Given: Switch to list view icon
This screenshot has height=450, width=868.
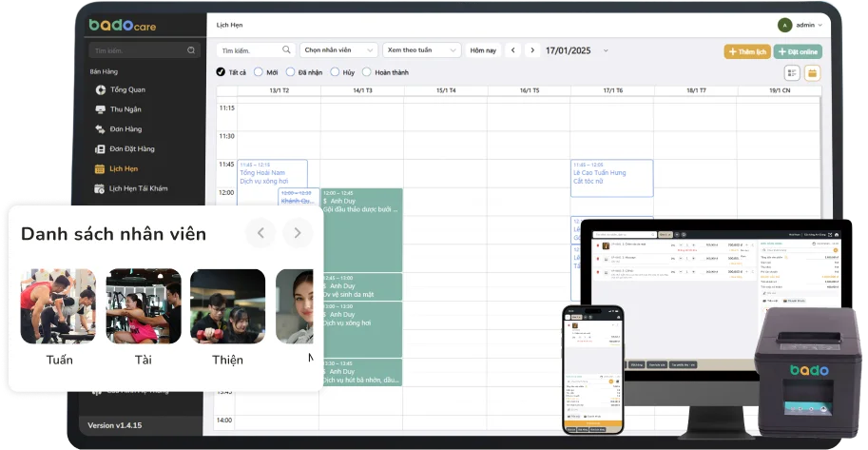Looking at the screenshot, I should [792, 73].
